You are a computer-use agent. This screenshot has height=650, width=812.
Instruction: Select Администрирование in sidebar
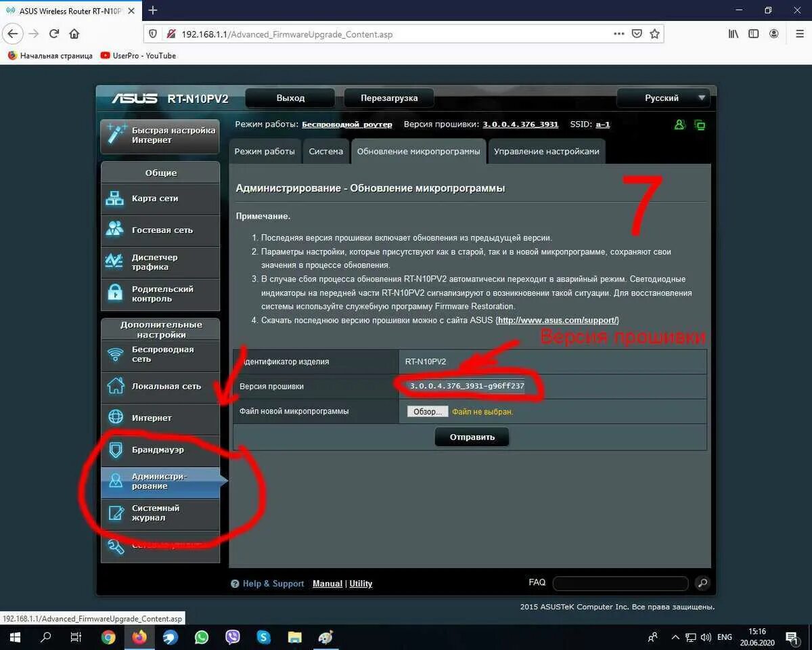tap(160, 481)
